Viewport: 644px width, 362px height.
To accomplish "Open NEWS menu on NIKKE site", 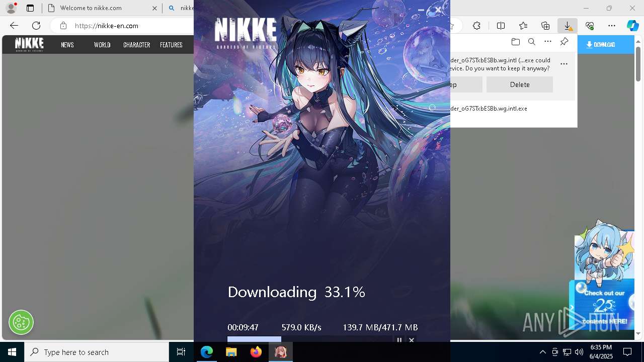I will tap(67, 45).
